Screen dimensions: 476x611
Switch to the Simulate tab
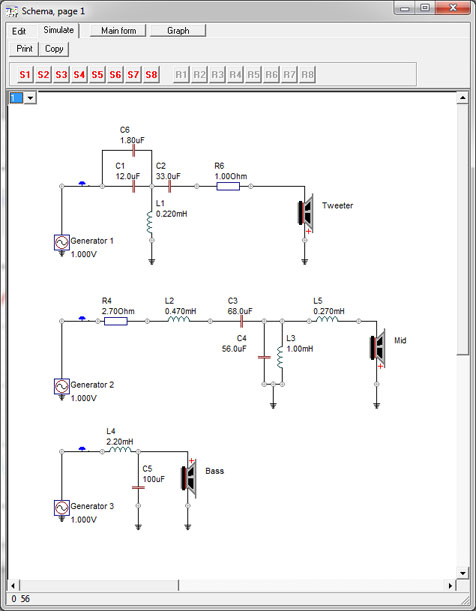[x=58, y=30]
